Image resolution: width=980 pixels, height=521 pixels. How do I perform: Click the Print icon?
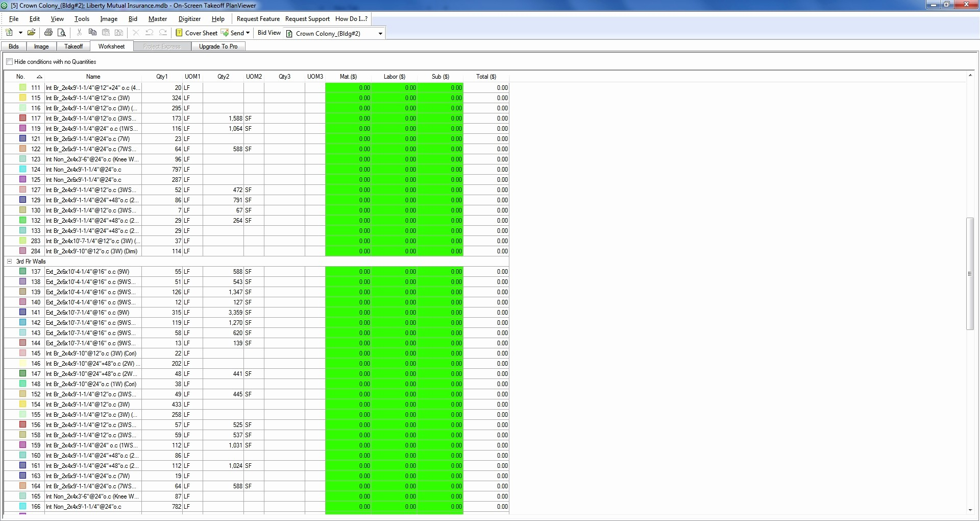[48, 33]
